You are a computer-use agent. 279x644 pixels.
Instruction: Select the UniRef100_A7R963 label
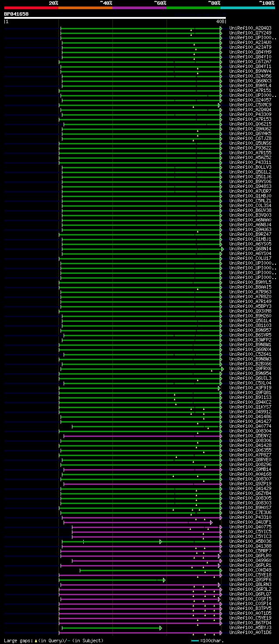tap(250, 292)
